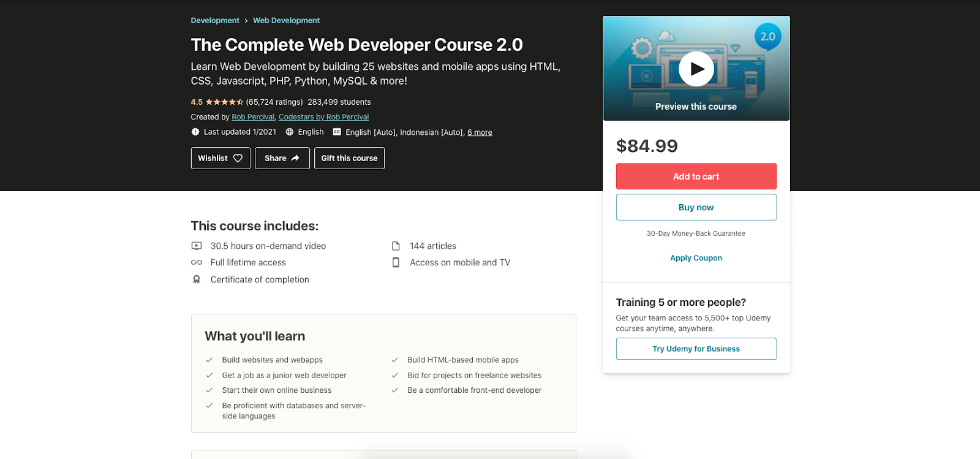Click the 30-Day Money-Back Guarantee text
The height and width of the screenshot is (459, 980).
(696, 233)
